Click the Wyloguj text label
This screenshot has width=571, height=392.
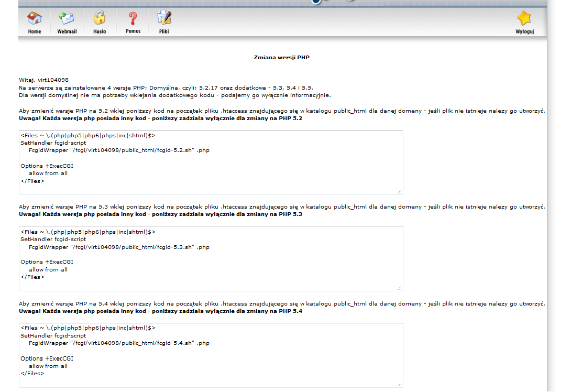coord(525,31)
